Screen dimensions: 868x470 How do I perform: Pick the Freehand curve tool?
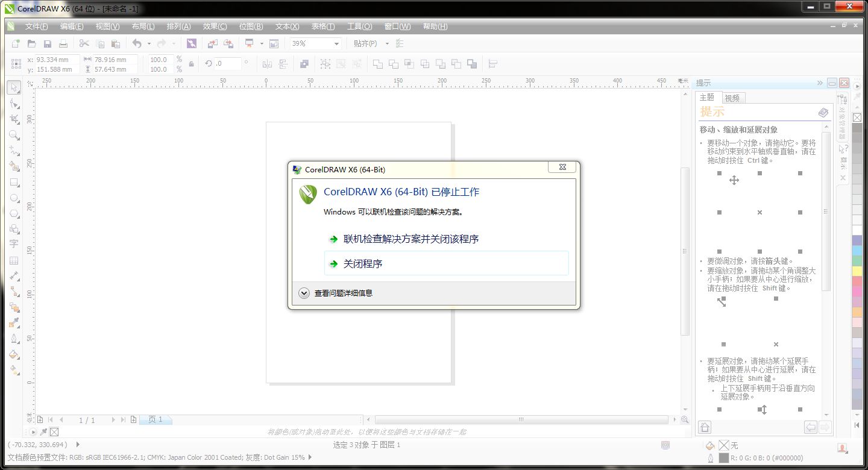pyautogui.click(x=14, y=150)
